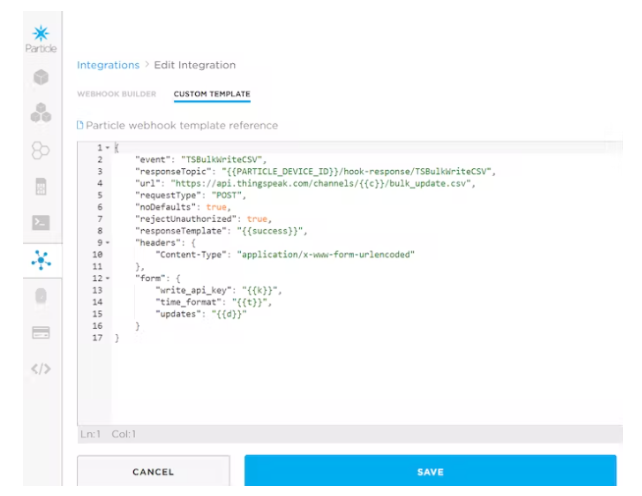
Task: Click line number 17 in the gutter
Action: (x=97, y=337)
